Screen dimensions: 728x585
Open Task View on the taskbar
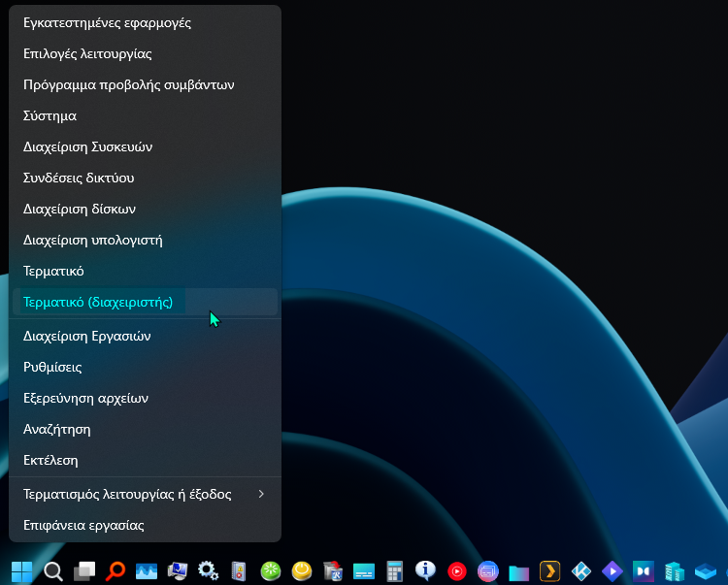[x=84, y=570]
